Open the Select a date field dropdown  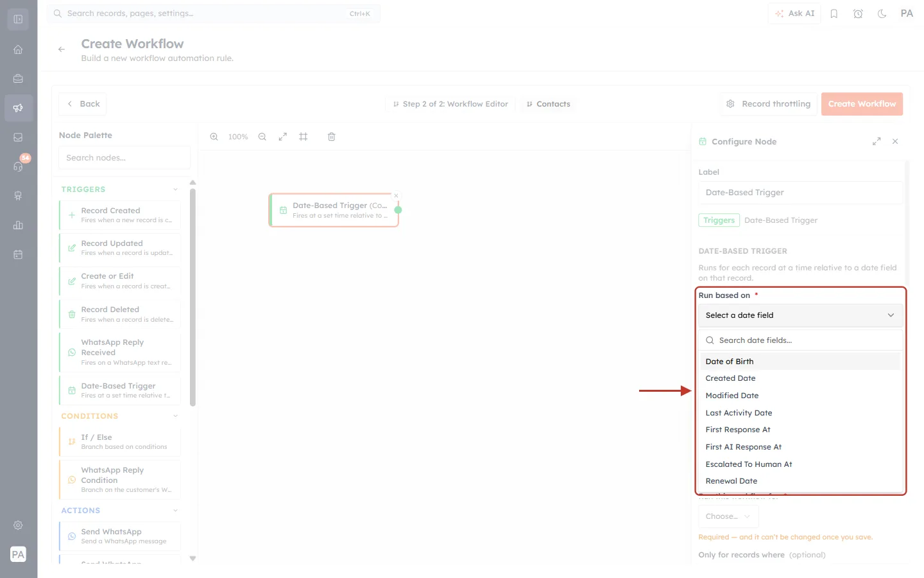click(x=800, y=315)
